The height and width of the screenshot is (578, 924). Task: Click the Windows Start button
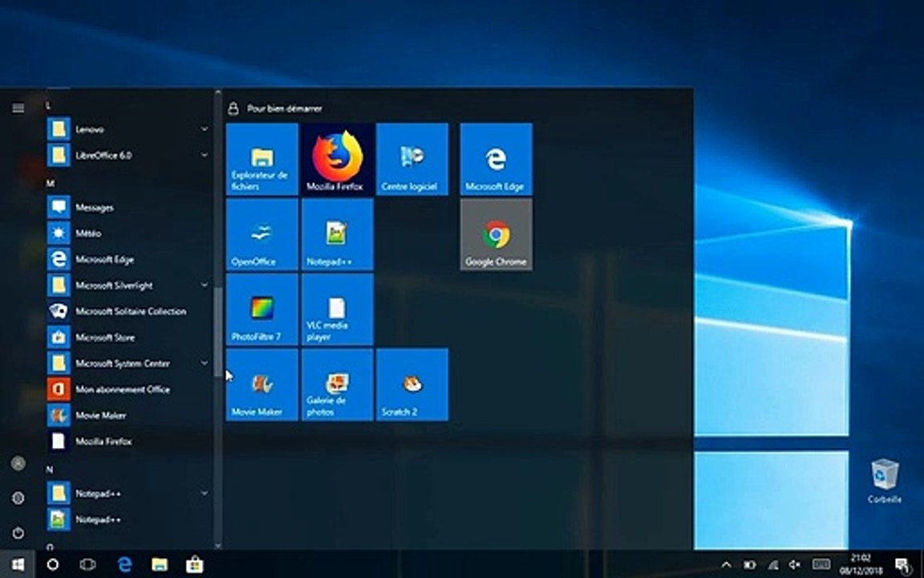tap(18, 564)
